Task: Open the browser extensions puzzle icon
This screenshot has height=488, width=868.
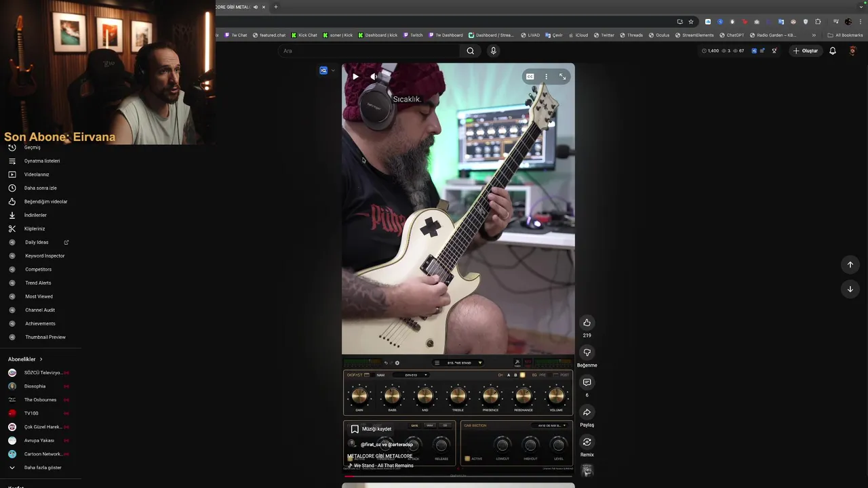Action: (818, 22)
